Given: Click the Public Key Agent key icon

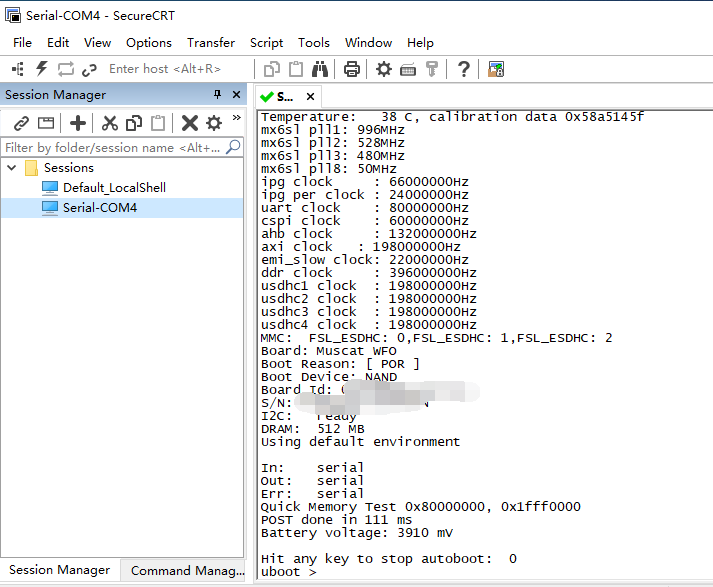Looking at the screenshot, I should click(432, 69).
